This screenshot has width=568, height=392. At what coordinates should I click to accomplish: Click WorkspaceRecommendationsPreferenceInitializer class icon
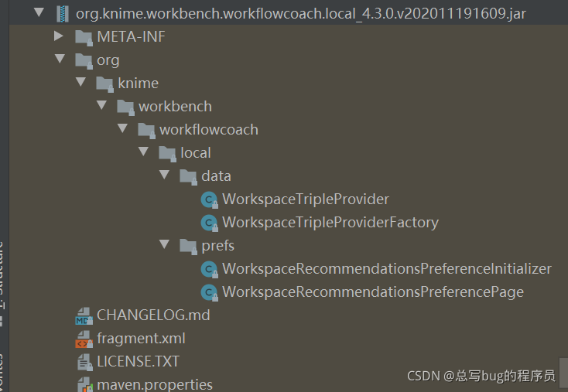click(x=210, y=269)
